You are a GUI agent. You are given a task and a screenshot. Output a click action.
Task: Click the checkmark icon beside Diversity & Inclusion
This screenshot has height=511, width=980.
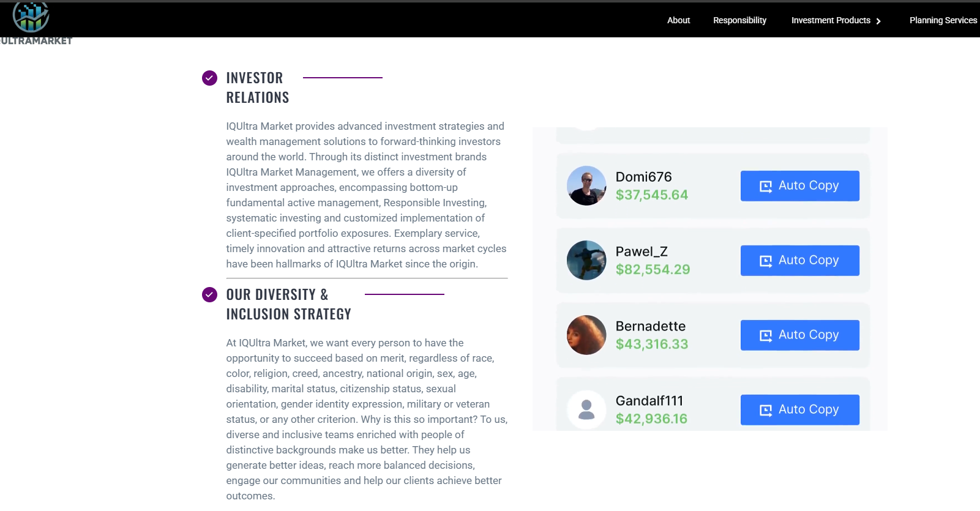[x=209, y=294]
